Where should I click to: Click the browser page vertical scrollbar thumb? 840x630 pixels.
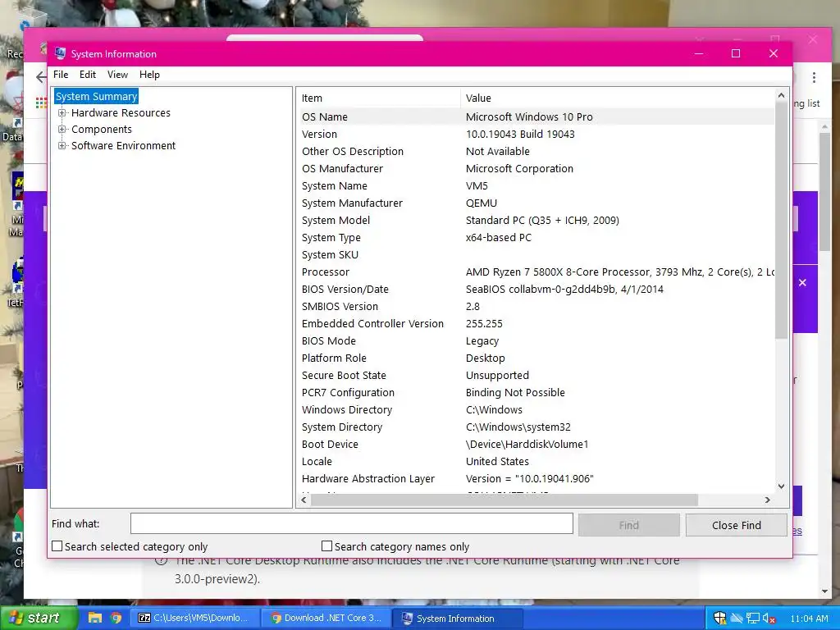coord(824,192)
